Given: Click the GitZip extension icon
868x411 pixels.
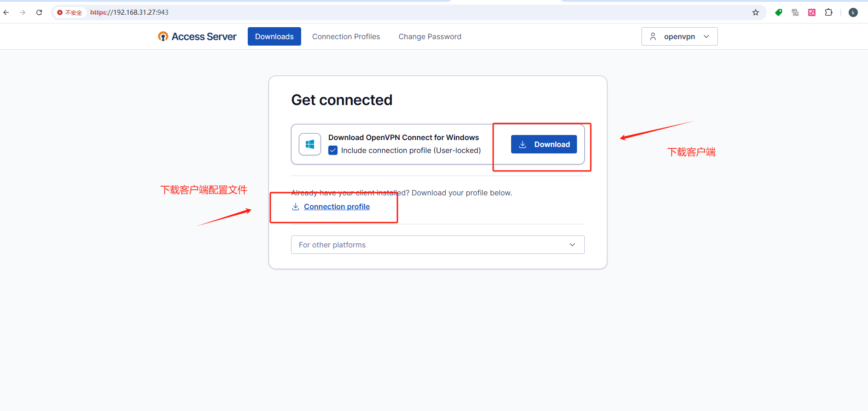Looking at the screenshot, I should click(x=795, y=12).
